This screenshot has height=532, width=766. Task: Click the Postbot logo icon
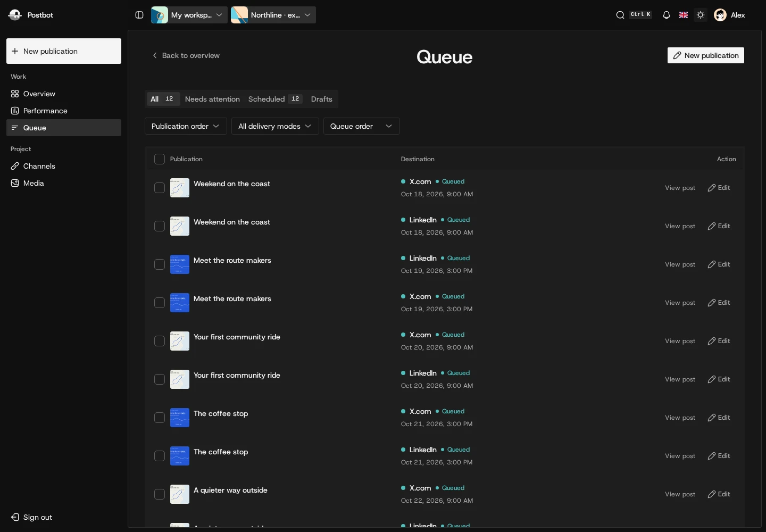click(15, 15)
